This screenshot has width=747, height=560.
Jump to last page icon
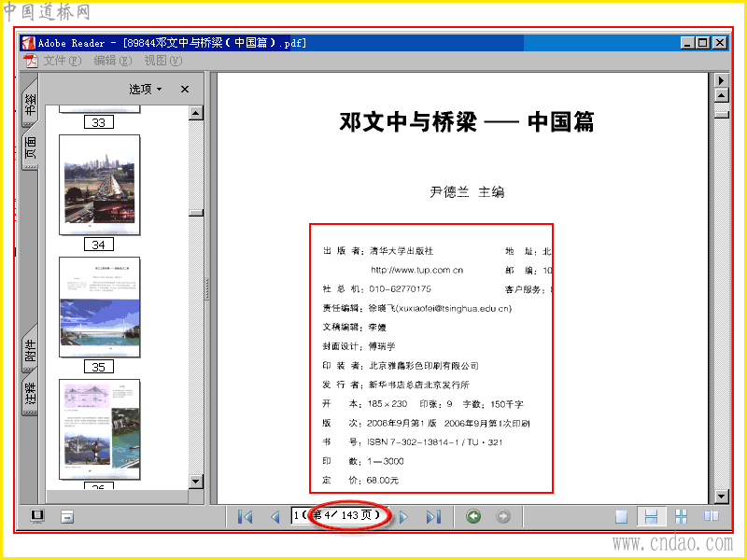[x=433, y=517]
